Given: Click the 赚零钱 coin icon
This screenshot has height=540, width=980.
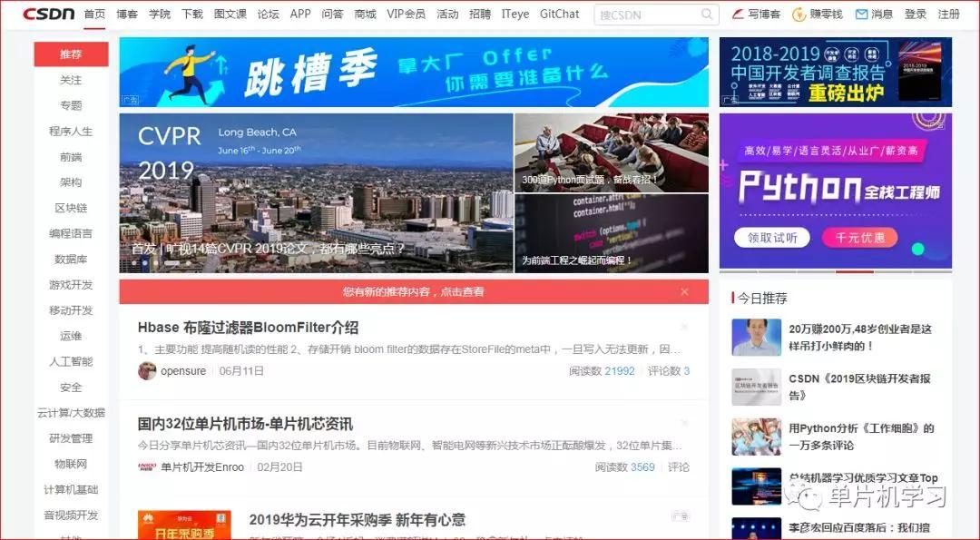Looking at the screenshot, I should (x=799, y=15).
